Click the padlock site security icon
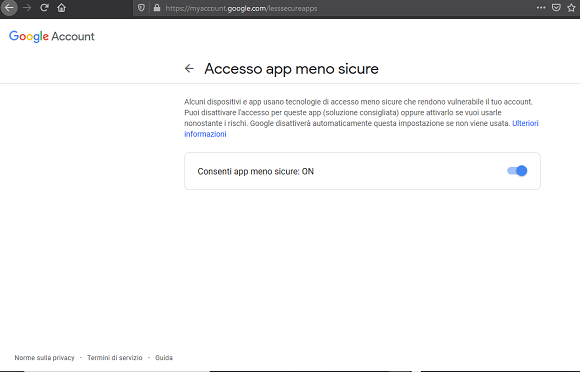 (x=157, y=8)
